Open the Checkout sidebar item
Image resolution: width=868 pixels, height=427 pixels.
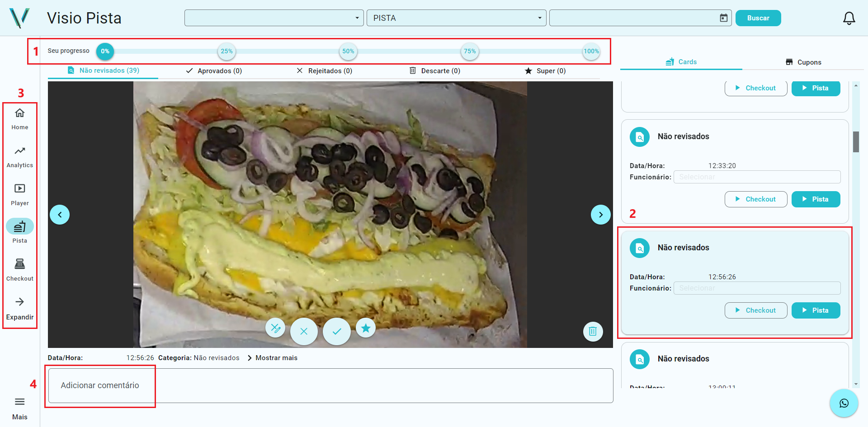pos(20,269)
